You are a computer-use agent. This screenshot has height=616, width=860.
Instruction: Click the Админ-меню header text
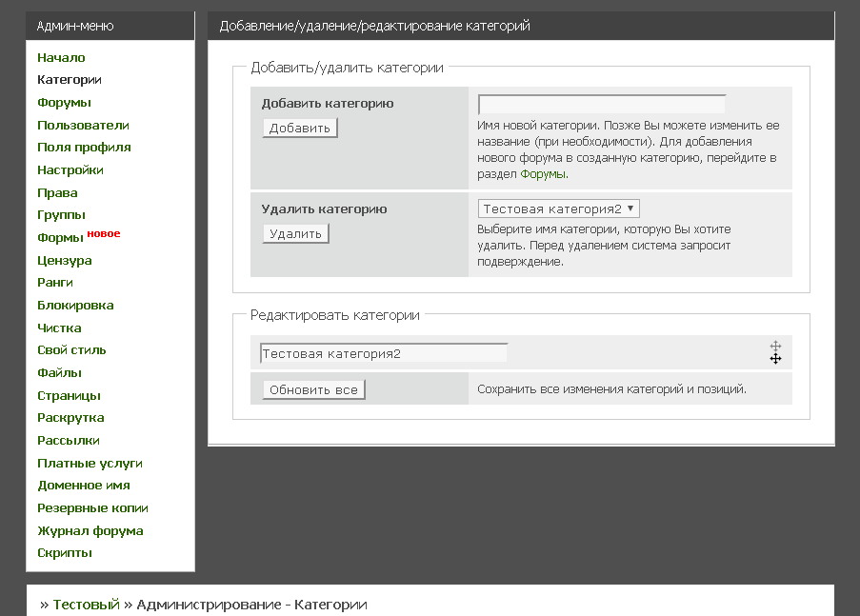click(75, 26)
